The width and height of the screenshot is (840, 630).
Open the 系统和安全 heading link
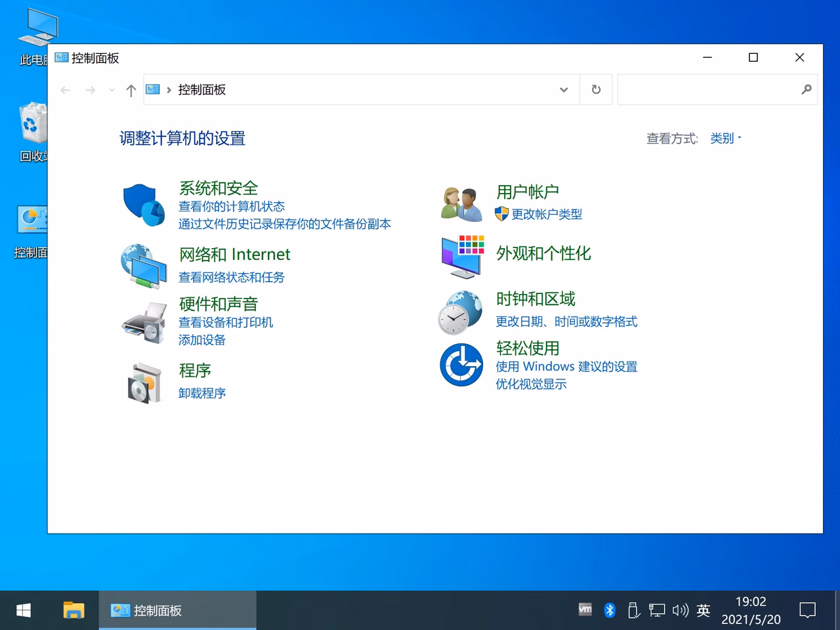219,188
